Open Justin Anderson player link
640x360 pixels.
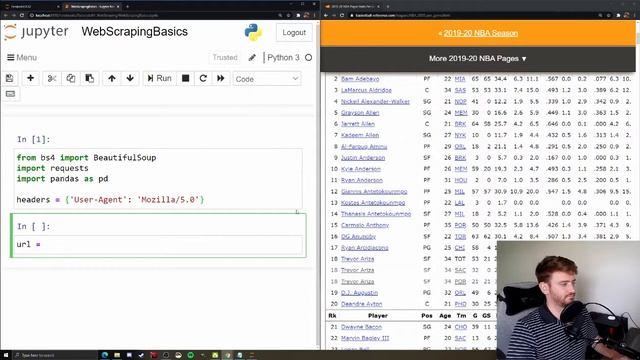(363, 158)
